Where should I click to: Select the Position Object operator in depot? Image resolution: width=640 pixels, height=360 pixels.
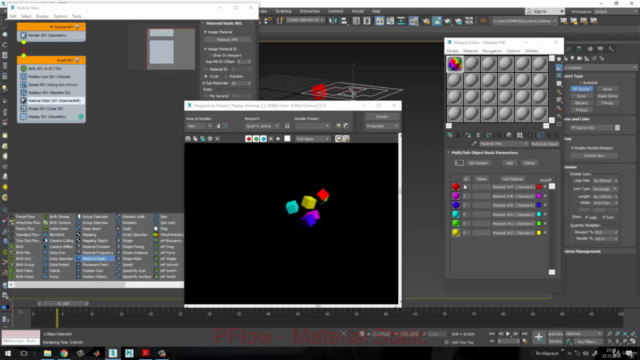91,276
